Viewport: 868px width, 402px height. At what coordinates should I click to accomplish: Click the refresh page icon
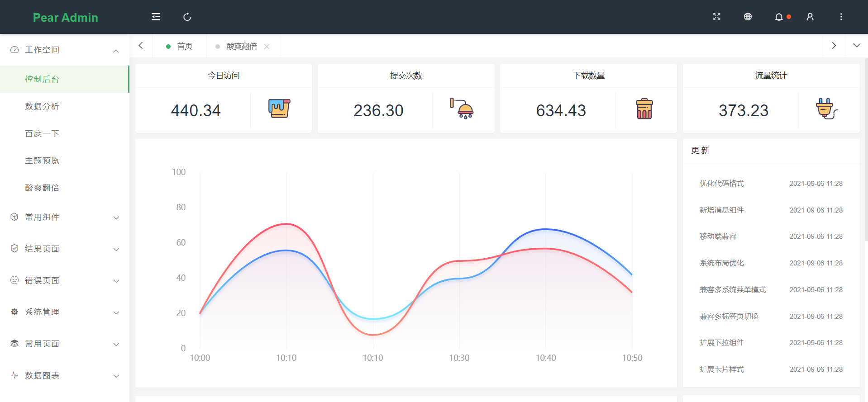pyautogui.click(x=187, y=17)
